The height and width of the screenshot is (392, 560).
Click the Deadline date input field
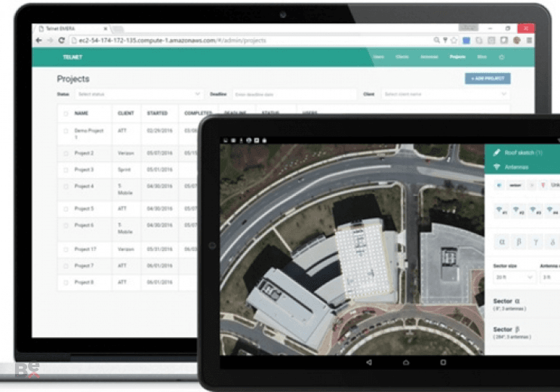click(294, 94)
